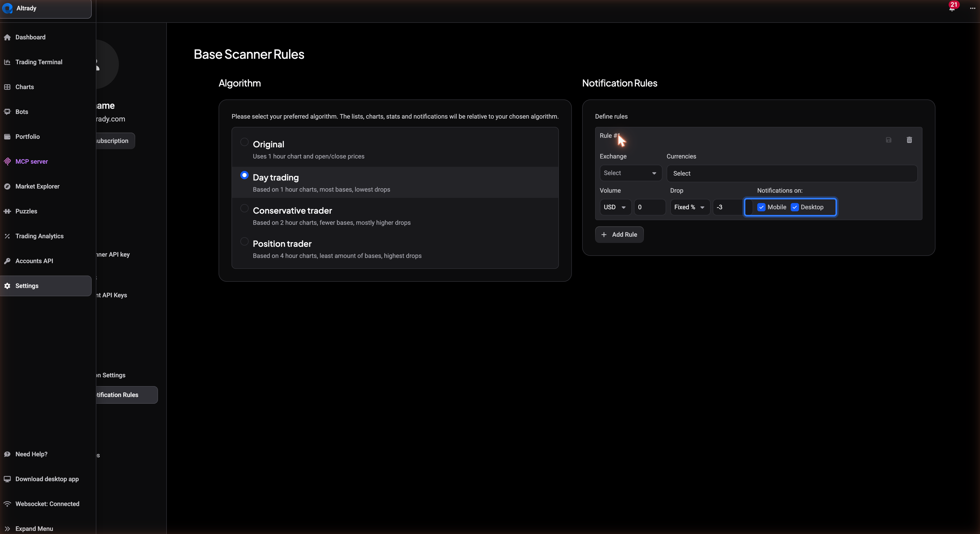Click the Accounts API key icon
Viewport: 980px width, 534px height.
(x=7, y=261)
